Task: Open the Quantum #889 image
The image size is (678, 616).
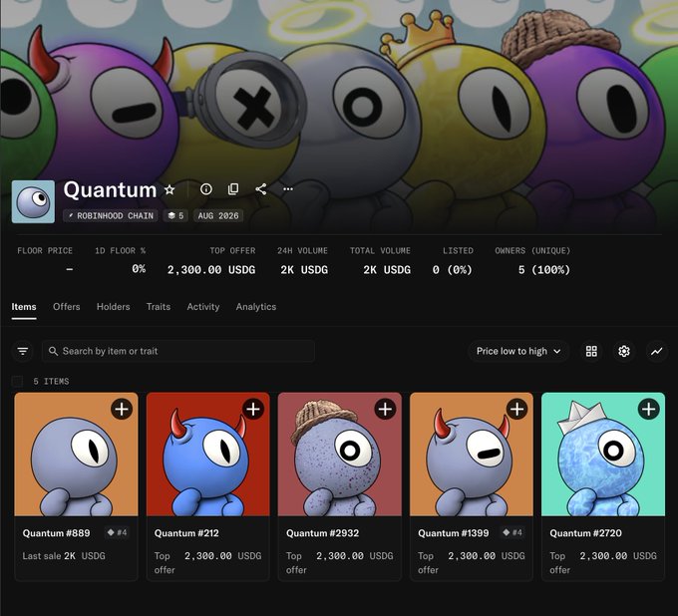Action: point(76,455)
